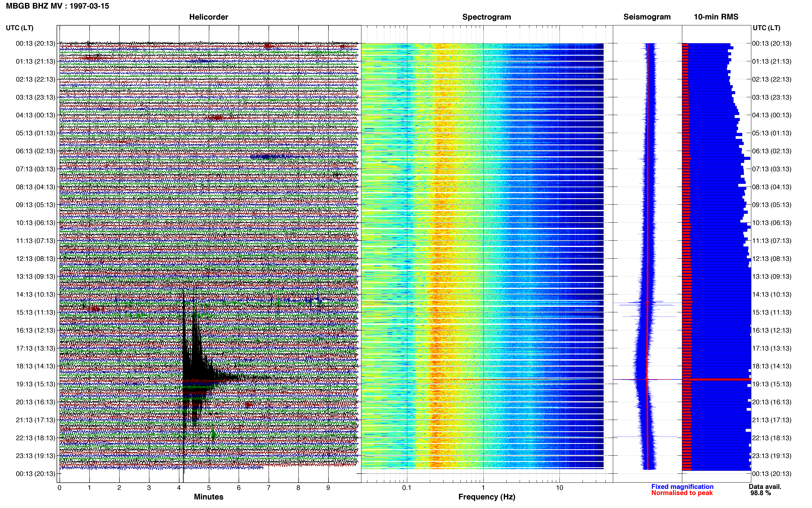This screenshot has width=812, height=508.
Task: Select the Helicorder panel heading
Action: coord(209,17)
